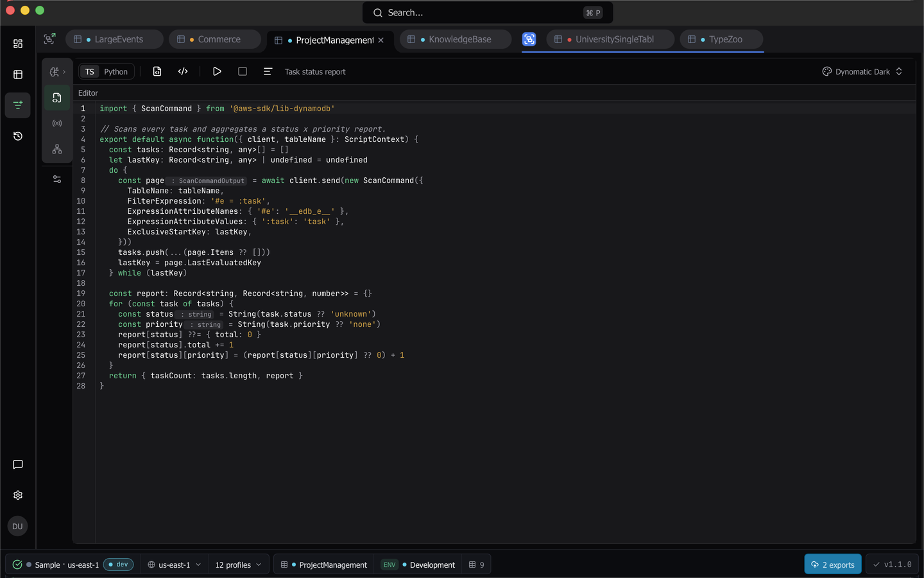Screen dimensions: 924x578
Task: Run the script with the play button
Action: (217, 71)
